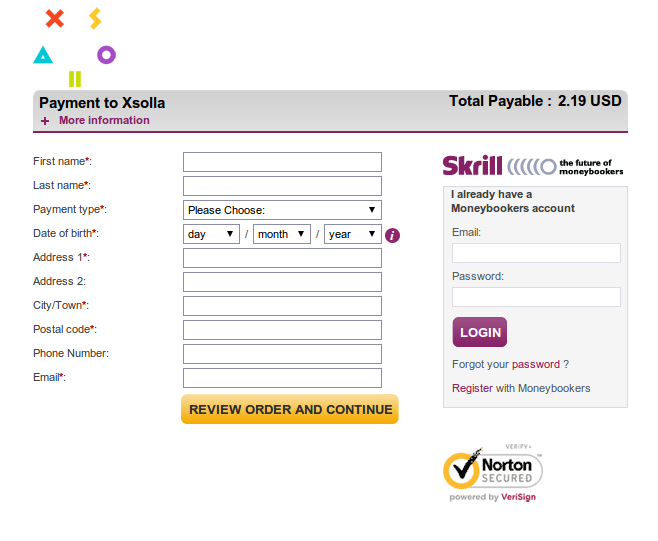Click the Address 2 input field
Image resolution: width=658 pixels, height=541 pixels.
[282, 282]
